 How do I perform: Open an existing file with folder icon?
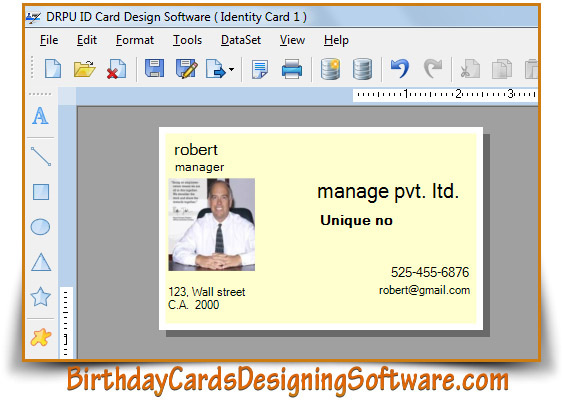pos(85,68)
